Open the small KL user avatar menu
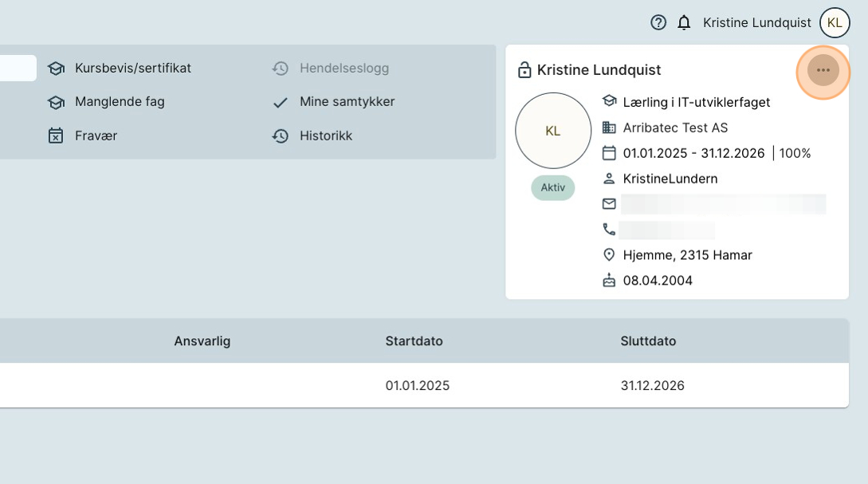The image size is (868, 484). pos(835,22)
